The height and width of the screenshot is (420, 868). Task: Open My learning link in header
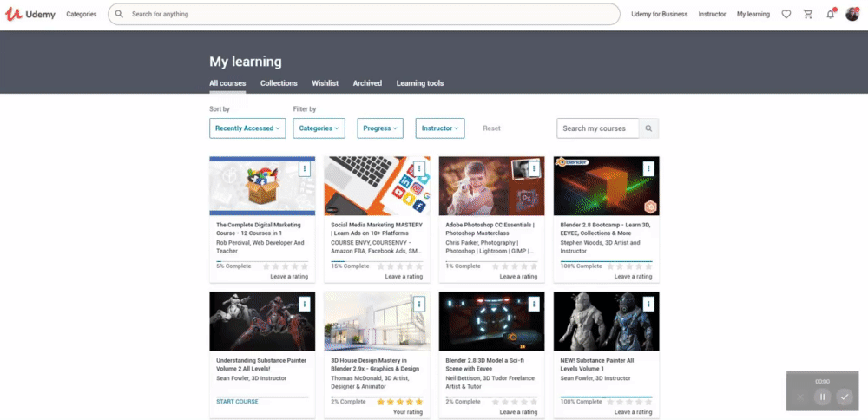click(753, 15)
